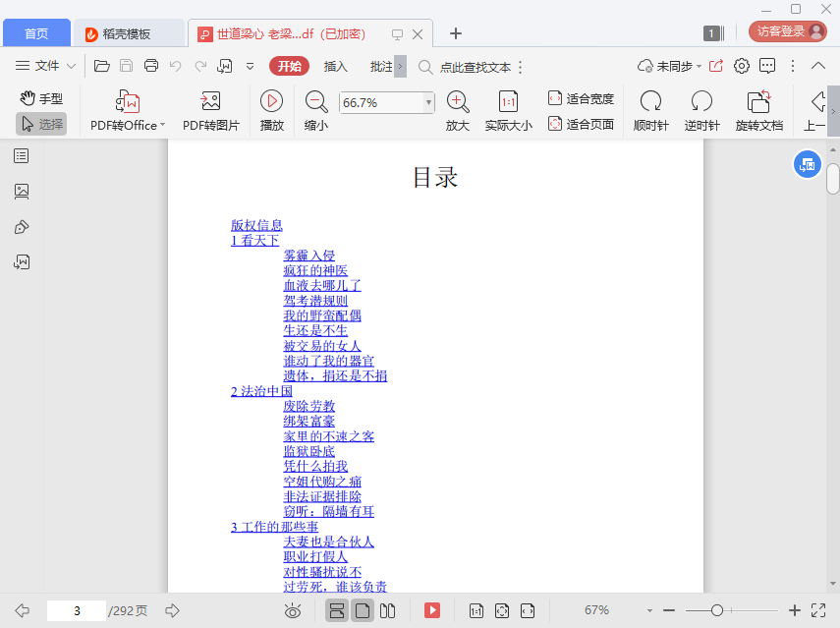Rotate page clockwise (顺时针)
This screenshot has width=840, height=628.
(651, 111)
